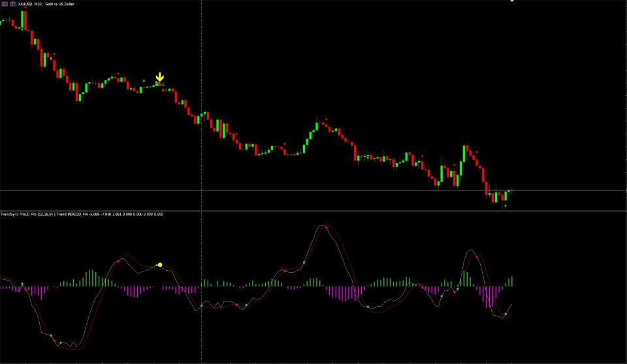Click the 'XAUUSD, M10: Gold vs US Dollar' title
The width and height of the screenshot is (627, 364).
tap(46, 4)
